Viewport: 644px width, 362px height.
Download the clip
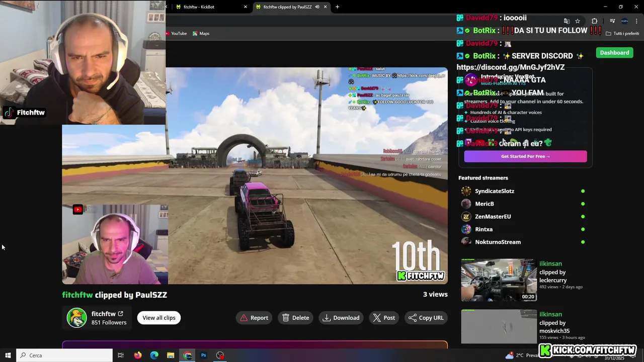click(341, 318)
